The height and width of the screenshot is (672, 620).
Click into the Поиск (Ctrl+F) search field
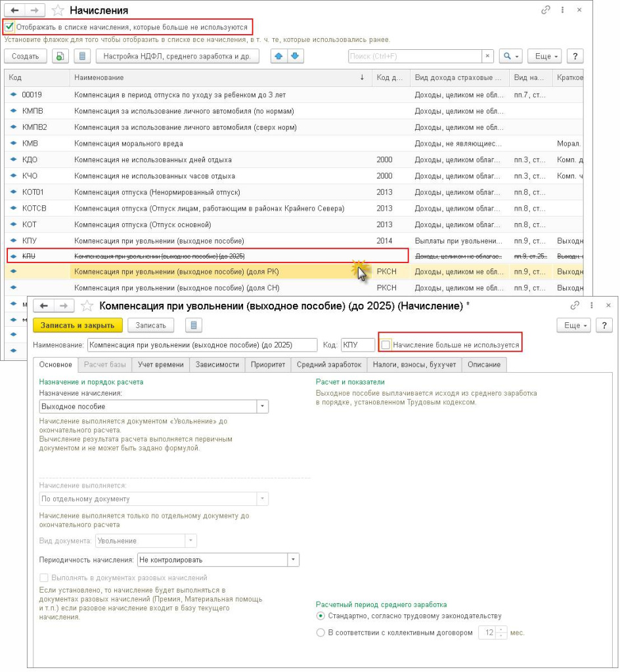(x=415, y=56)
